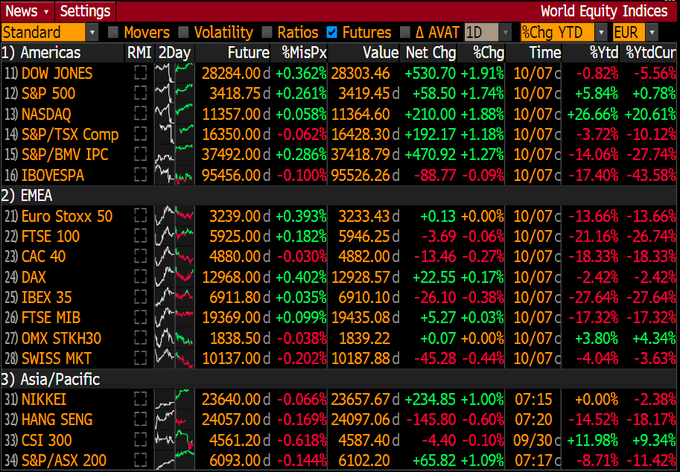Enable the Volatility checkbox
Screen dimensions: 680x472
[183, 32]
